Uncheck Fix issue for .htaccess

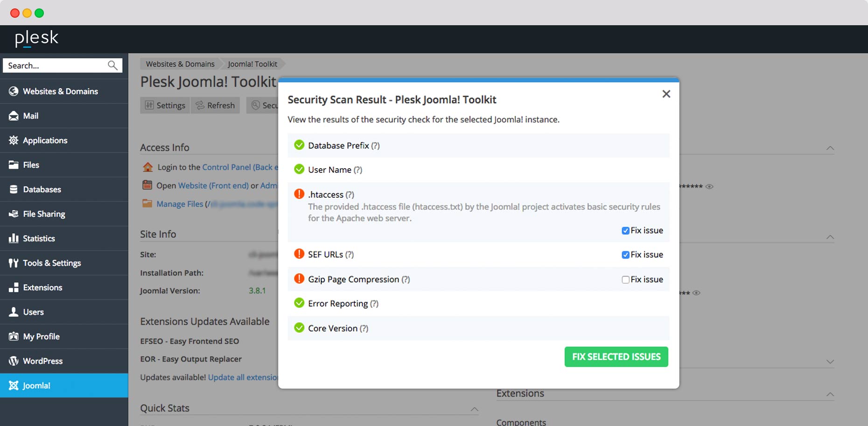pos(625,230)
